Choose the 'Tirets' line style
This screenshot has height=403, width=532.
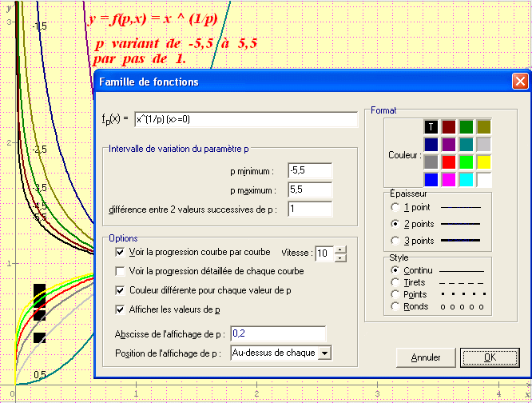395,282
